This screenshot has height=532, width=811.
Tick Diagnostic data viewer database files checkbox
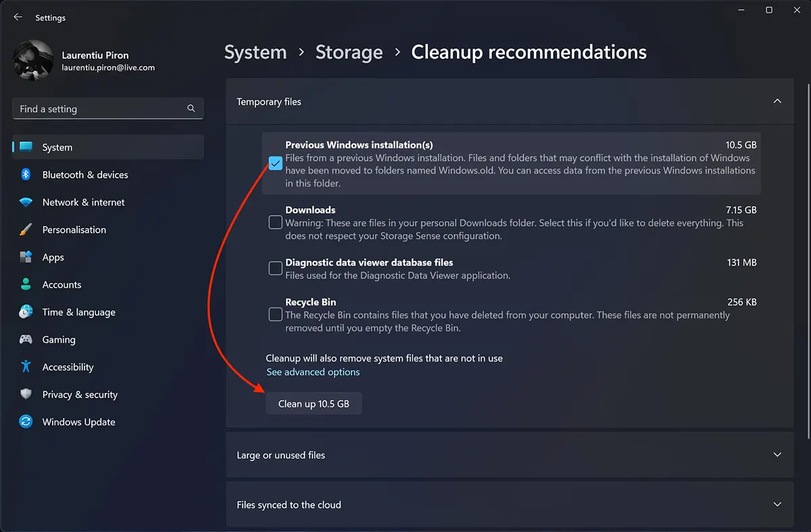275,268
